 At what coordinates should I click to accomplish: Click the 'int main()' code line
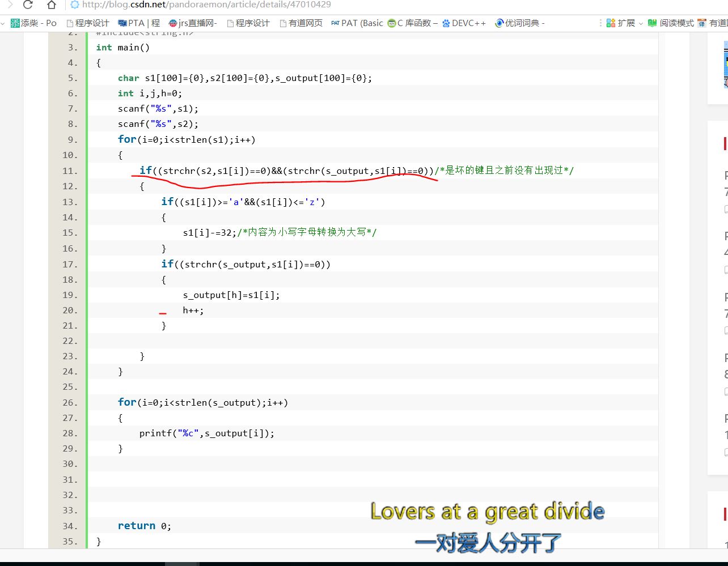point(123,47)
